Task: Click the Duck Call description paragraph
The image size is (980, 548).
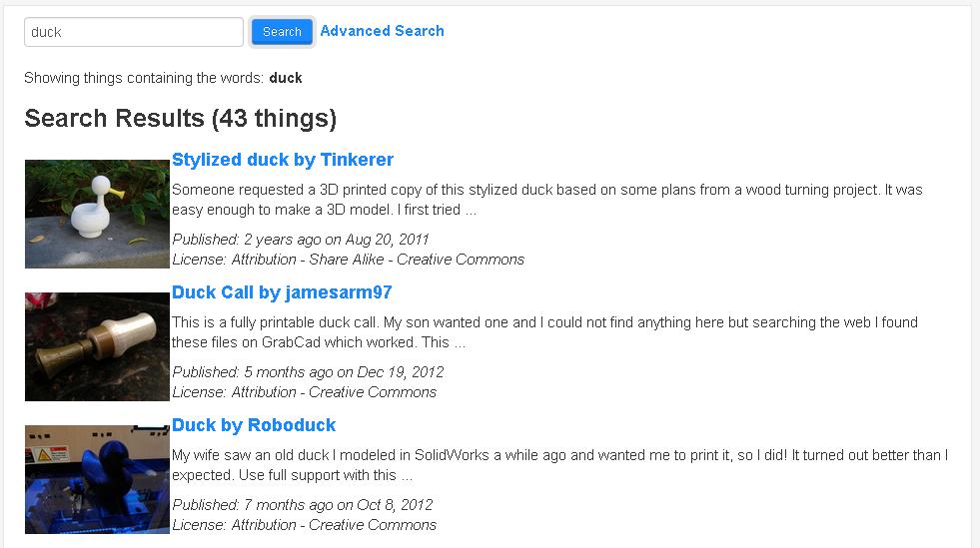Action: [x=544, y=332]
